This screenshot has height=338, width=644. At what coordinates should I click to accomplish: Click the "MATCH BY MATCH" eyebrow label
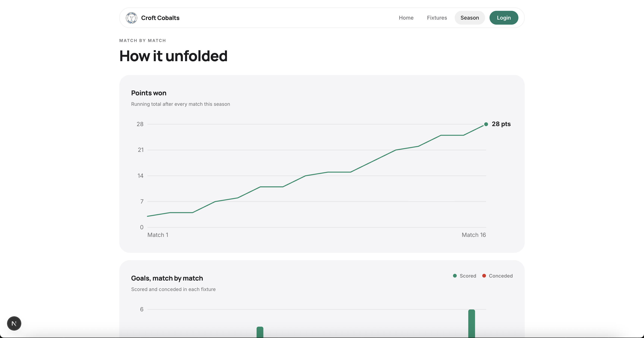tap(143, 40)
